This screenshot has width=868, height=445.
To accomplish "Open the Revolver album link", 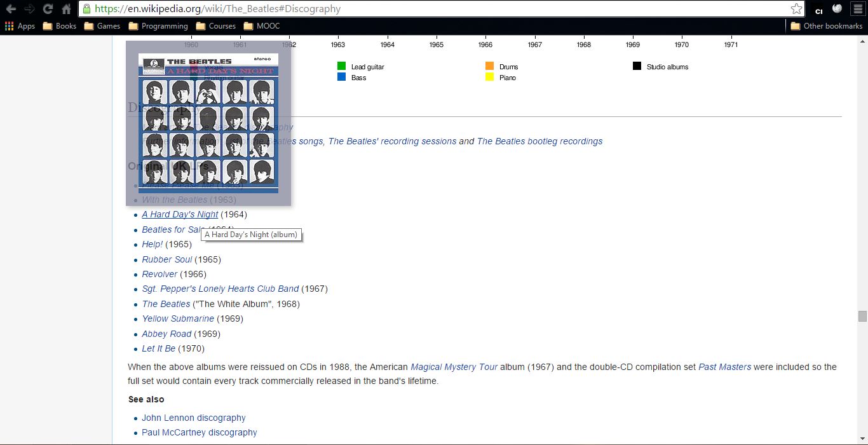I will pyautogui.click(x=159, y=274).
